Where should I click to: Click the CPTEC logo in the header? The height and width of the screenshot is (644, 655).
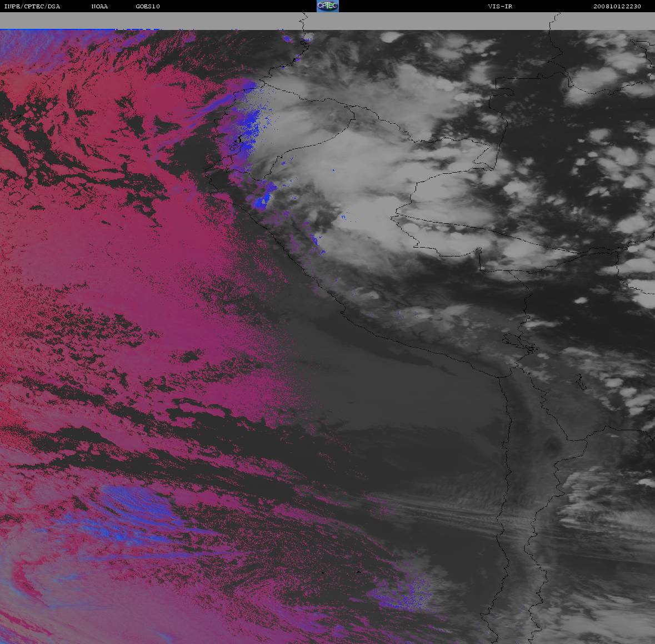coord(328,6)
